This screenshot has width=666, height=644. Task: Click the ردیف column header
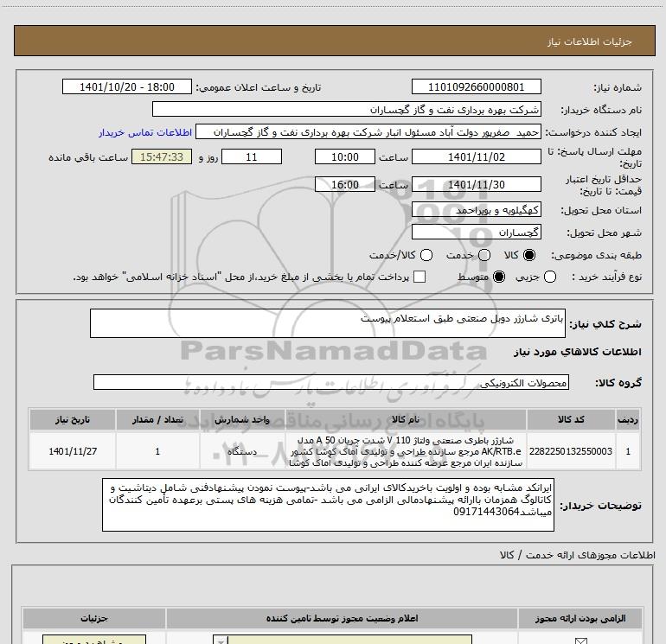click(x=628, y=419)
